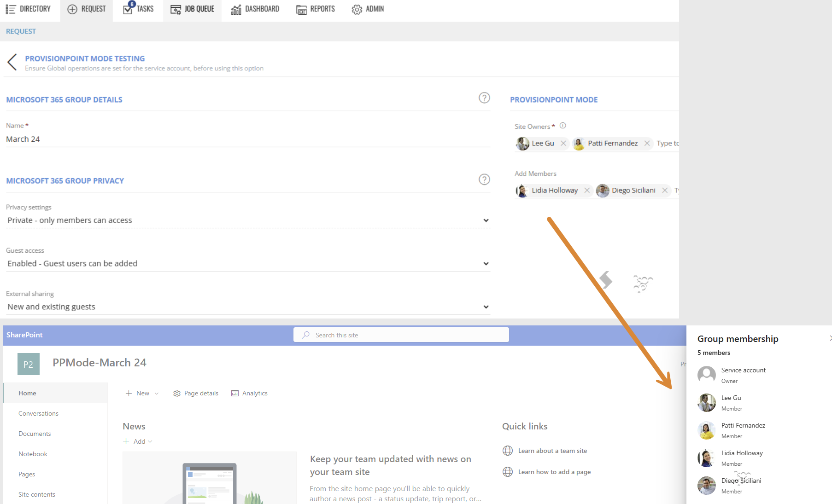Click Lee Gu's photo in Group membership
Screen dimensions: 832x504
click(x=707, y=403)
